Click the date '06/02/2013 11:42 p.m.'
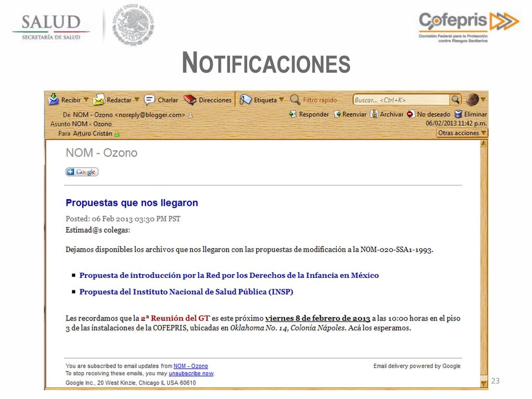 click(x=456, y=124)
